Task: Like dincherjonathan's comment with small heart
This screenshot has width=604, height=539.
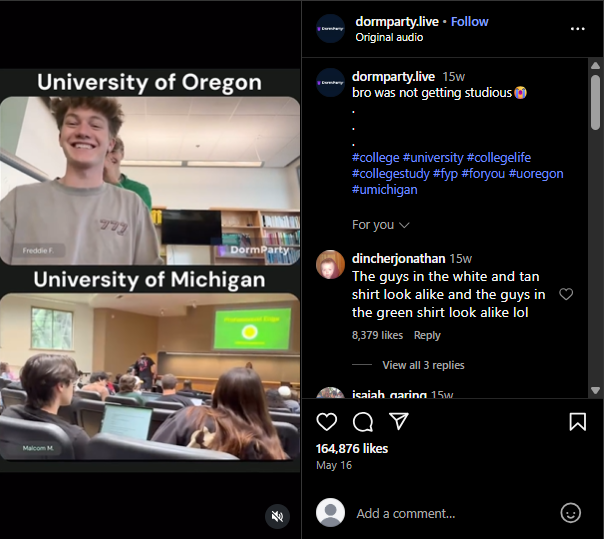Action: pyautogui.click(x=566, y=294)
